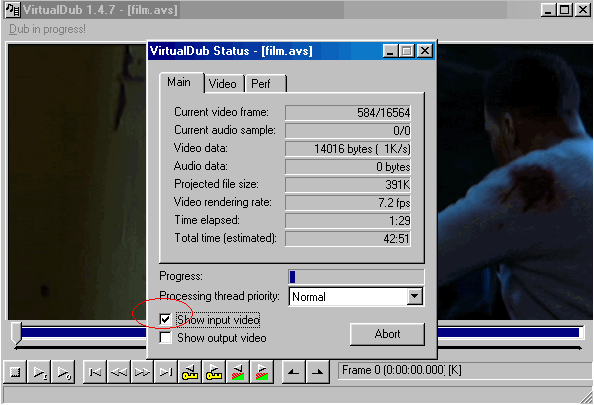Switch to the Perf tab
Image resolution: width=594 pixels, height=405 pixels.
tap(265, 84)
